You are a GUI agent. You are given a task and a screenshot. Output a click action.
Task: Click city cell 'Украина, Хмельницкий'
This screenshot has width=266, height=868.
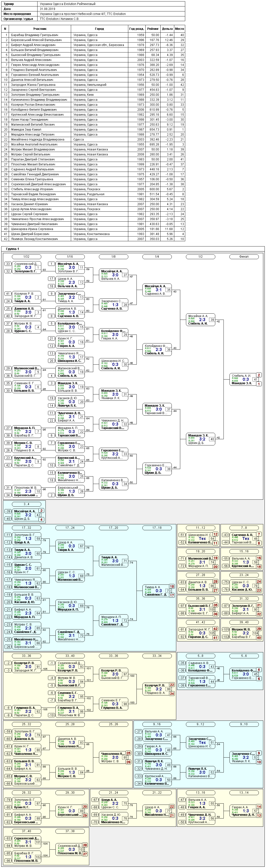[99, 85]
